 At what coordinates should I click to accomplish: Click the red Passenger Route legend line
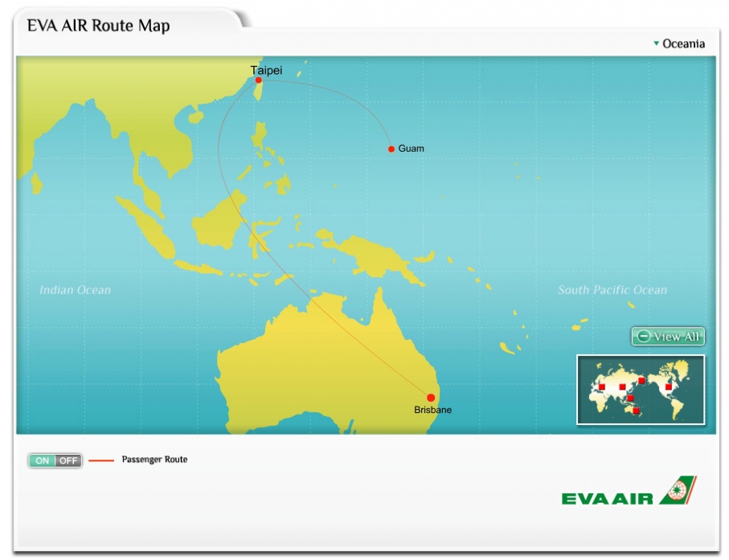click(101, 460)
